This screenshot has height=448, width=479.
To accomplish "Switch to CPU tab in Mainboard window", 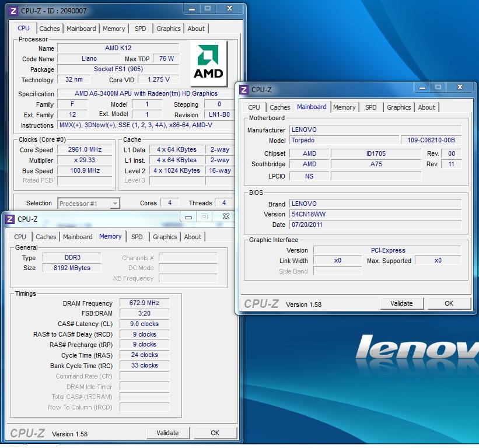I will 254,107.
